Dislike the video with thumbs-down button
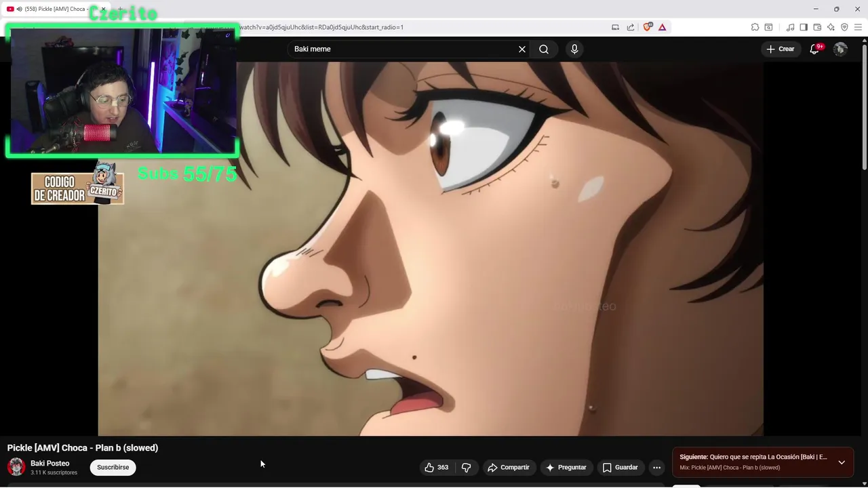This screenshot has width=868, height=488. (x=466, y=467)
